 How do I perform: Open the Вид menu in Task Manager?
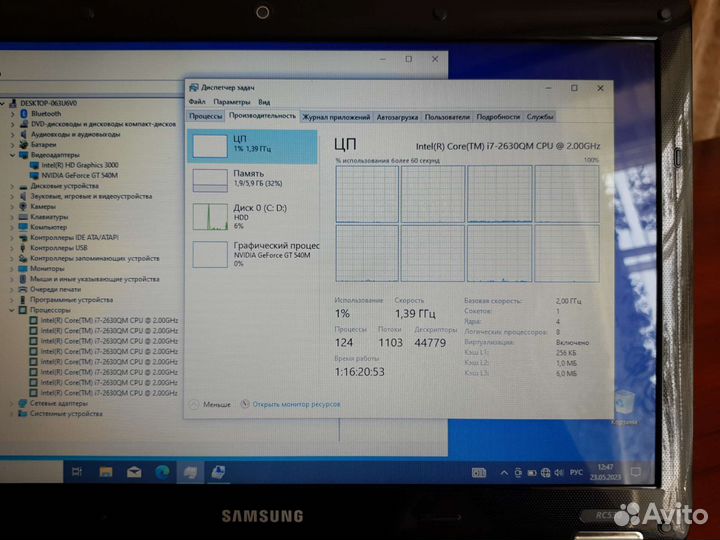[264, 102]
